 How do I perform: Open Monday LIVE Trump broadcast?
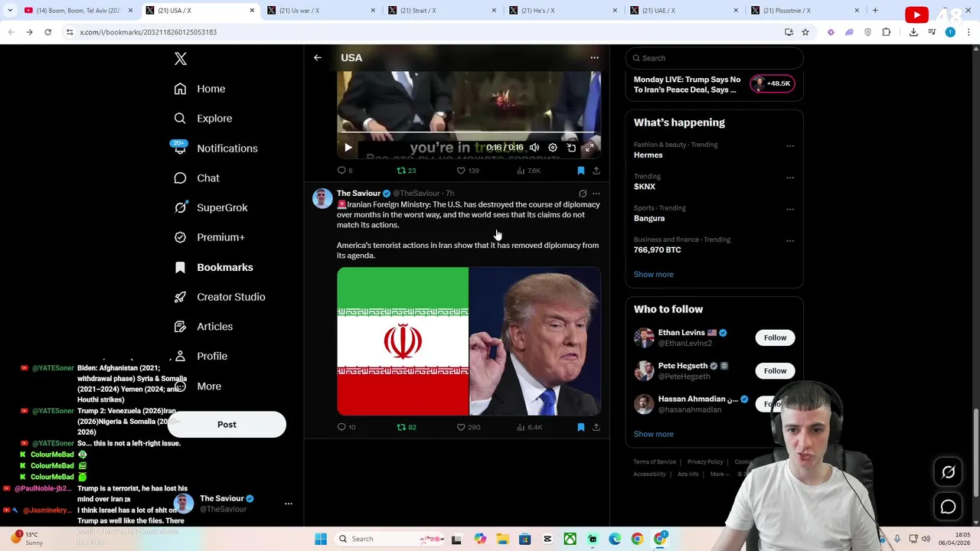click(714, 84)
